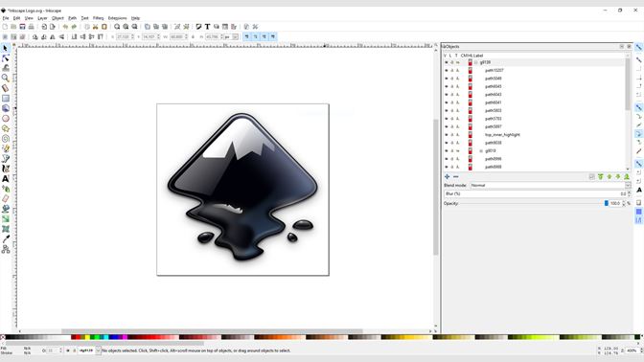Image resolution: width=644 pixels, height=362 pixels.
Task: Click the Cut scissors toolbar icon
Action: coord(95,27)
